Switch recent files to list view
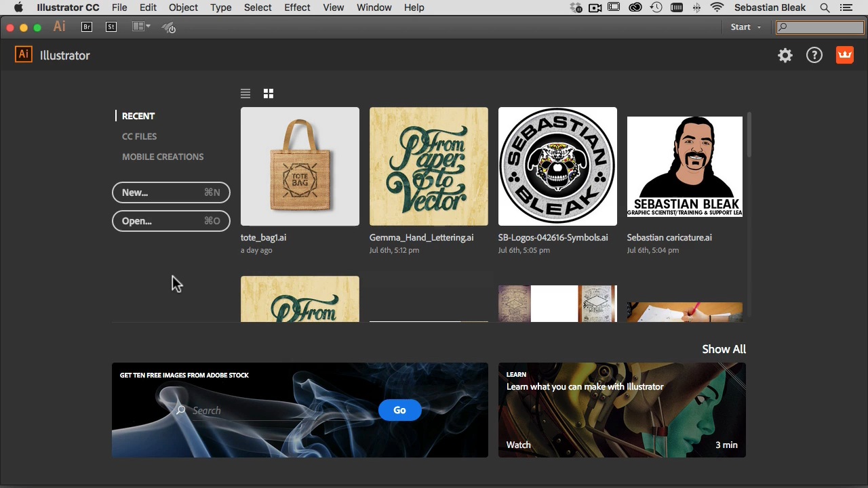The width and height of the screenshot is (868, 488). [245, 94]
